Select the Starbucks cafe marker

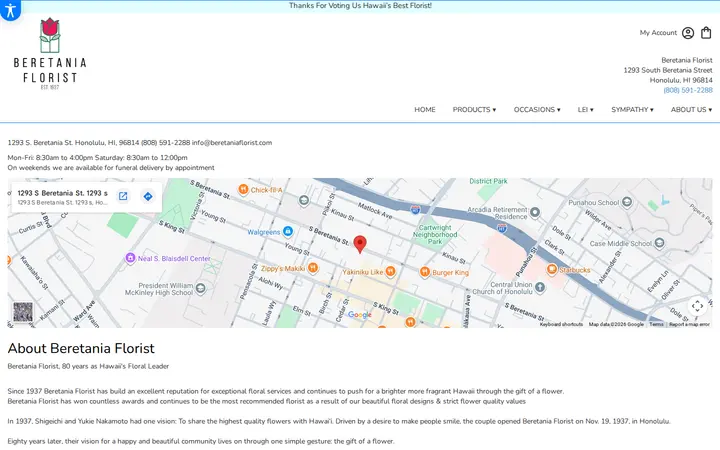pyautogui.click(x=551, y=269)
